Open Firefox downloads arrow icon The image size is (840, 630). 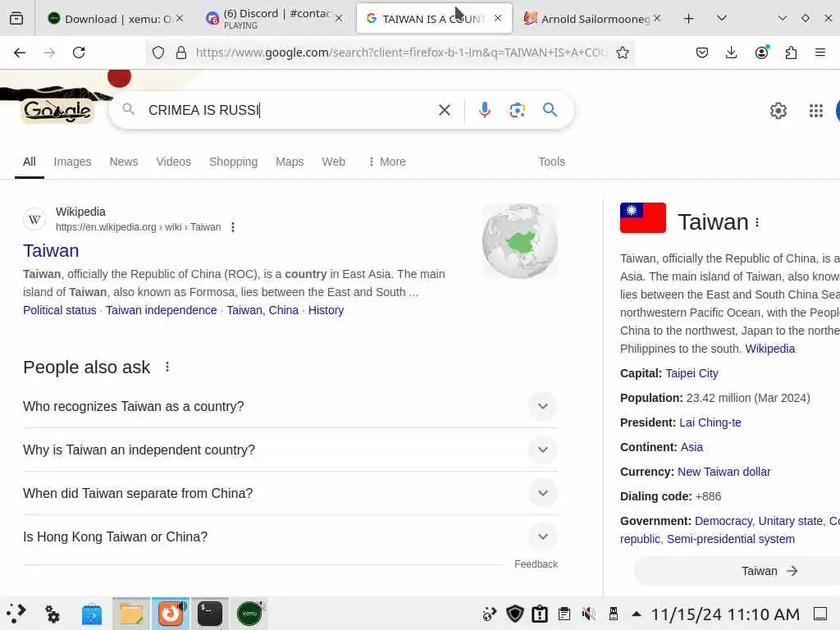(731, 52)
